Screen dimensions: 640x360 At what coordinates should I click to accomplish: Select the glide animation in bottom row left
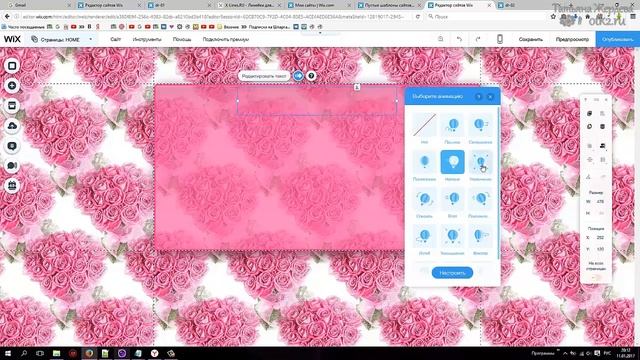pos(424,236)
